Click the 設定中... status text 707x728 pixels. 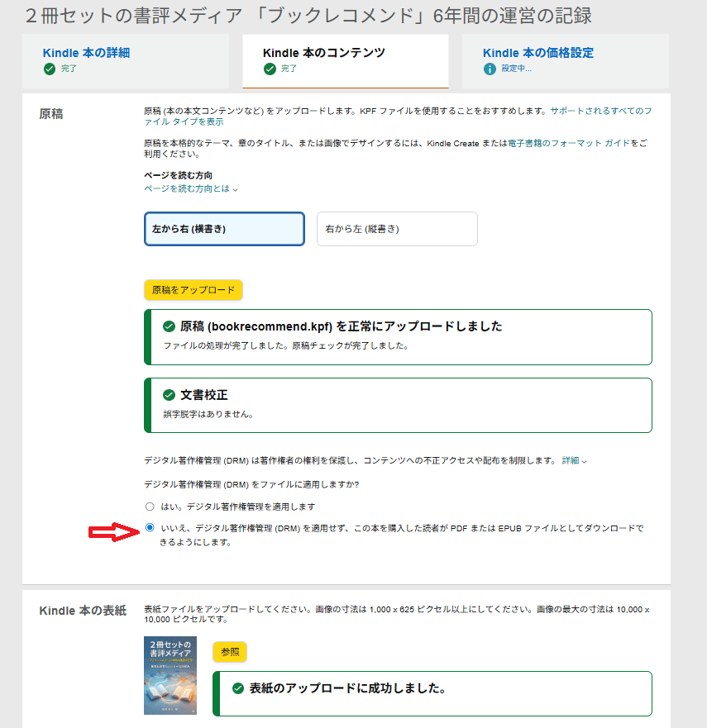[516, 69]
